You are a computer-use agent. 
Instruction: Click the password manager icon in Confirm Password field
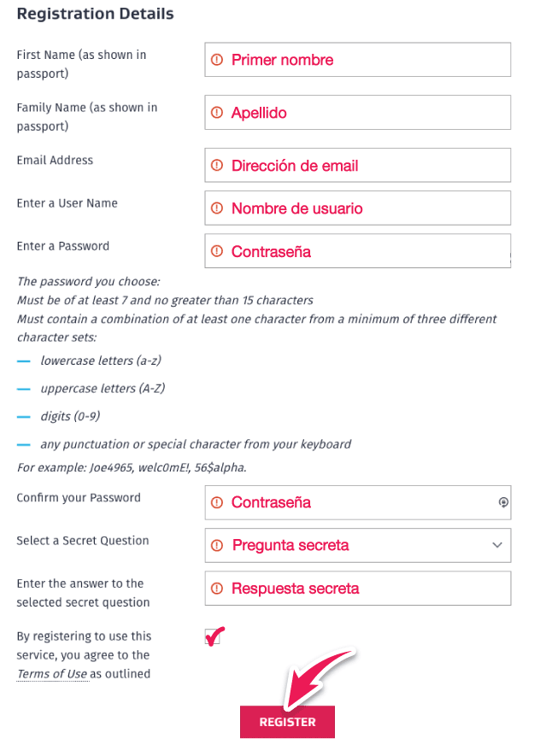click(503, 502)
